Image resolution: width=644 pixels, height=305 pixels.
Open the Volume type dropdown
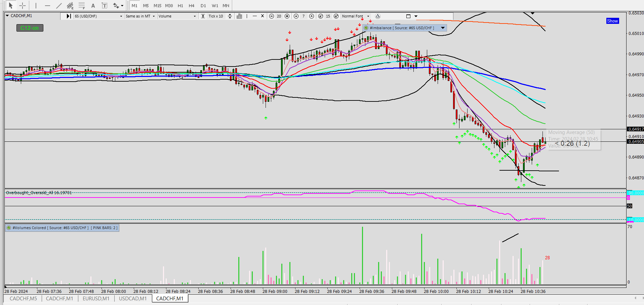coord(177,16)
